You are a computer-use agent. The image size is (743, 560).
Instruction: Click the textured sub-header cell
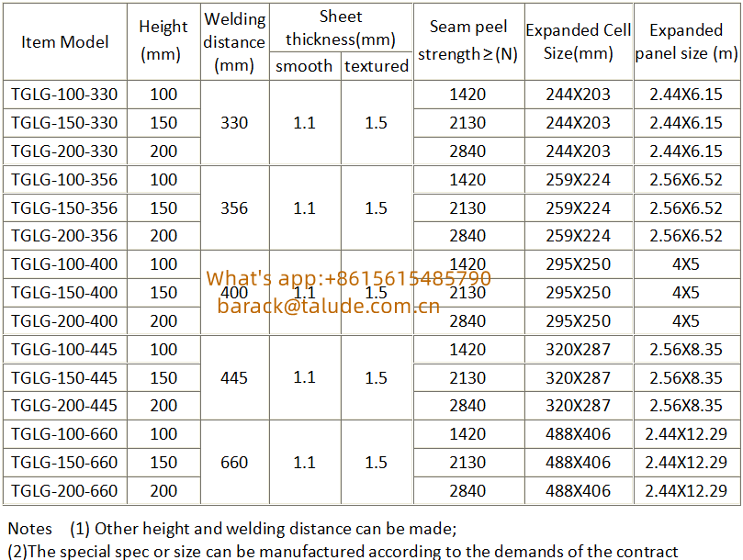pos(377,66)
